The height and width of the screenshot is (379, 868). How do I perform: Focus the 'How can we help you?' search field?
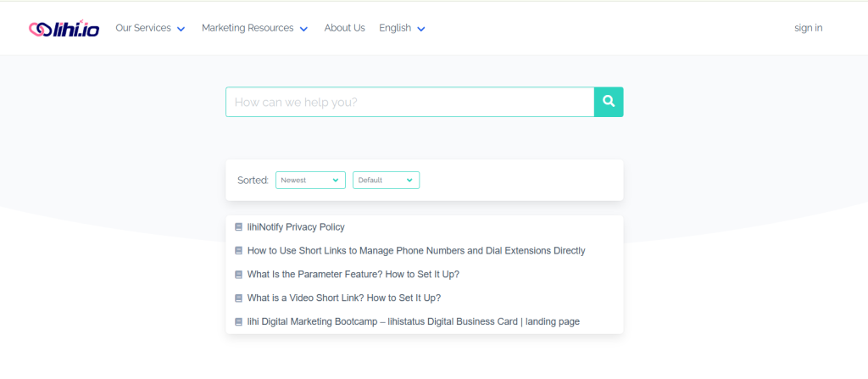tap(409, 102)
